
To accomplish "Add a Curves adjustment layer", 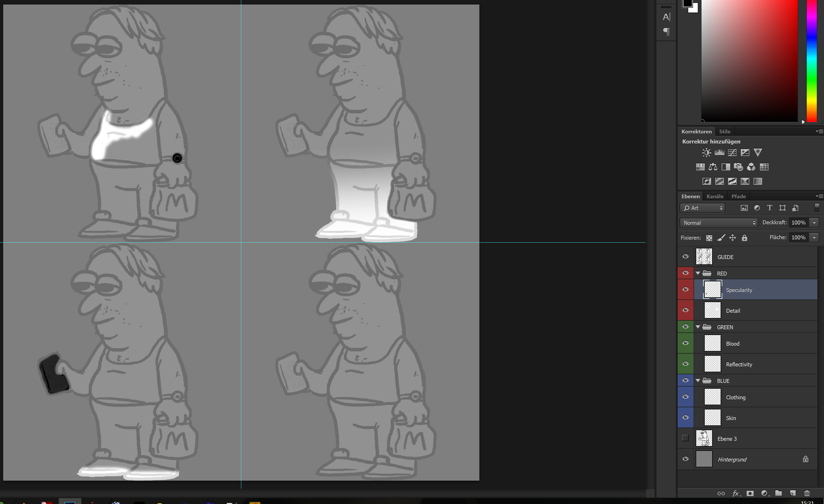I will tap(732, 153).
